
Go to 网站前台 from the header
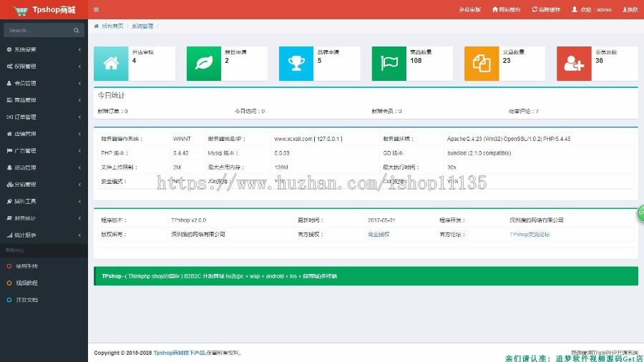[507, 9]
